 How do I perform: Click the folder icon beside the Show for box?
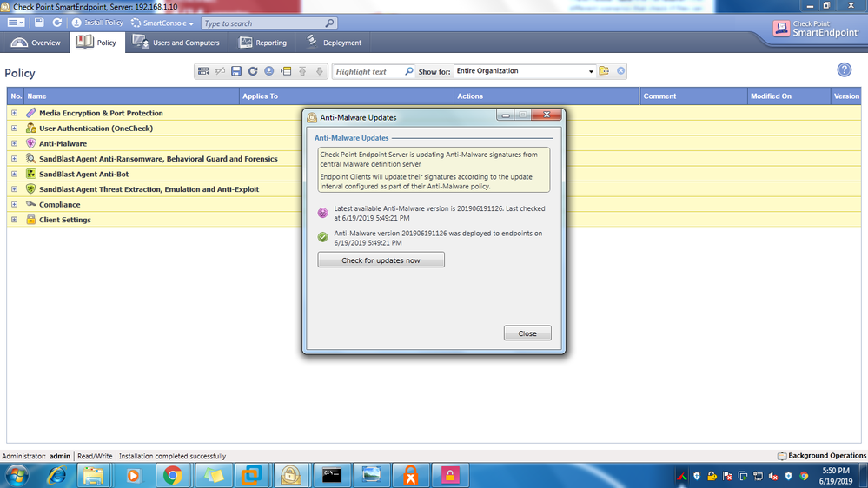604,71
